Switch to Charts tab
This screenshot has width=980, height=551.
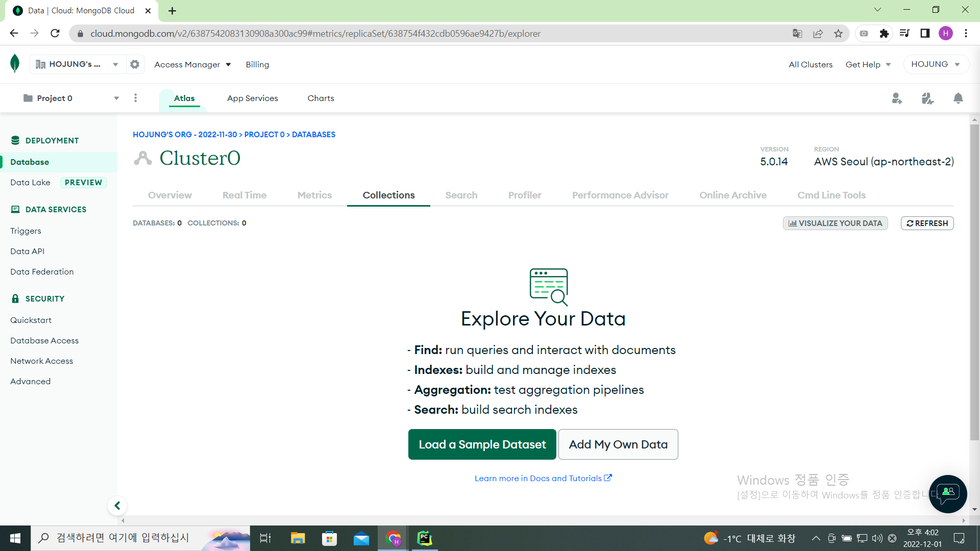tap(321, 98)
